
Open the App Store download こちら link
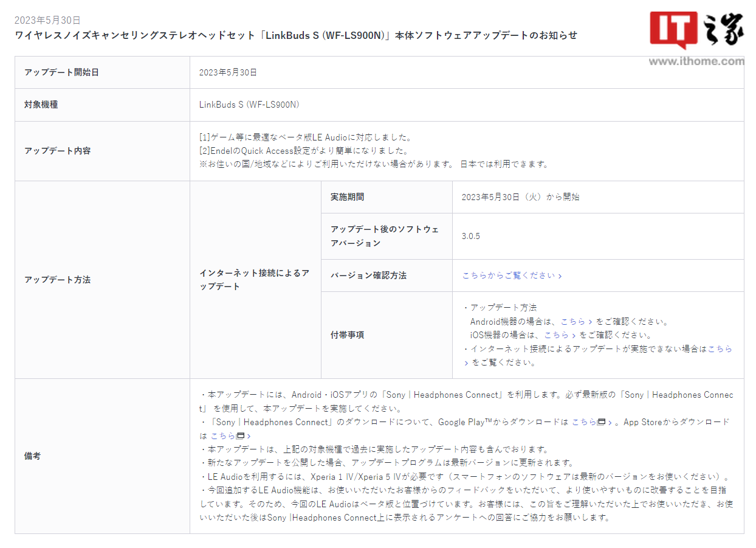222,436
